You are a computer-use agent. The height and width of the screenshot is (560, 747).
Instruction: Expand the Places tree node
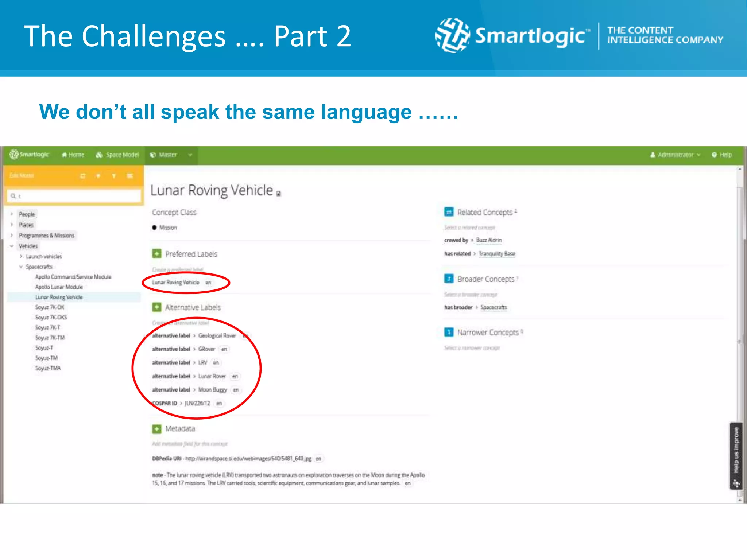[12, 225]
